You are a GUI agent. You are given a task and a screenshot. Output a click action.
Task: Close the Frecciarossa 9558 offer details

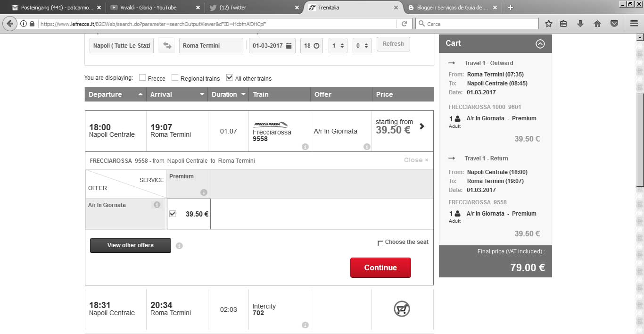pos(416,160)
